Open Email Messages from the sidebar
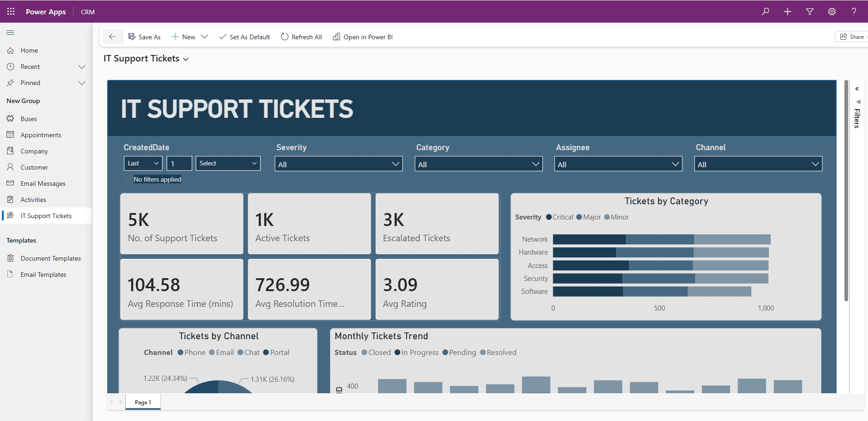Viewport: 868px width, 421px height. click(43, 183)
